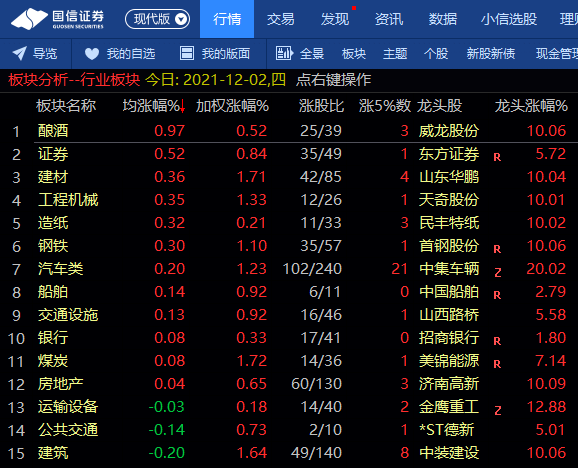
Task: Click leading stock 威龙股份
Action: [x=449, y=131]
